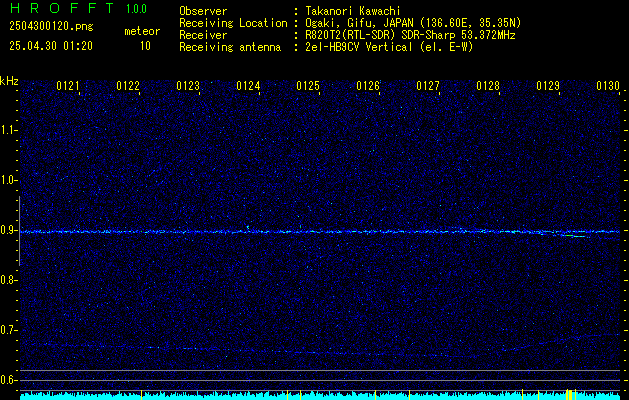Screen dimensions: 629x400
Task: Click the Observer label
Action: pos(203,11)
